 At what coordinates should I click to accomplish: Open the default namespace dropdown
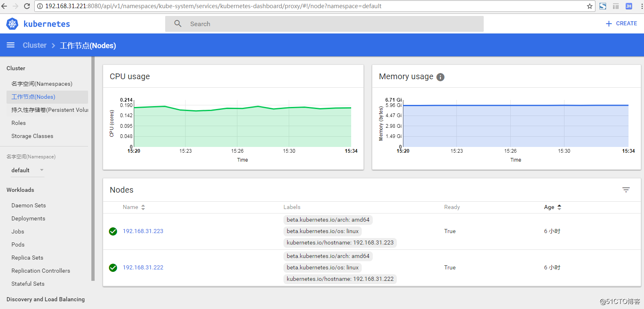tap(28, 170)
